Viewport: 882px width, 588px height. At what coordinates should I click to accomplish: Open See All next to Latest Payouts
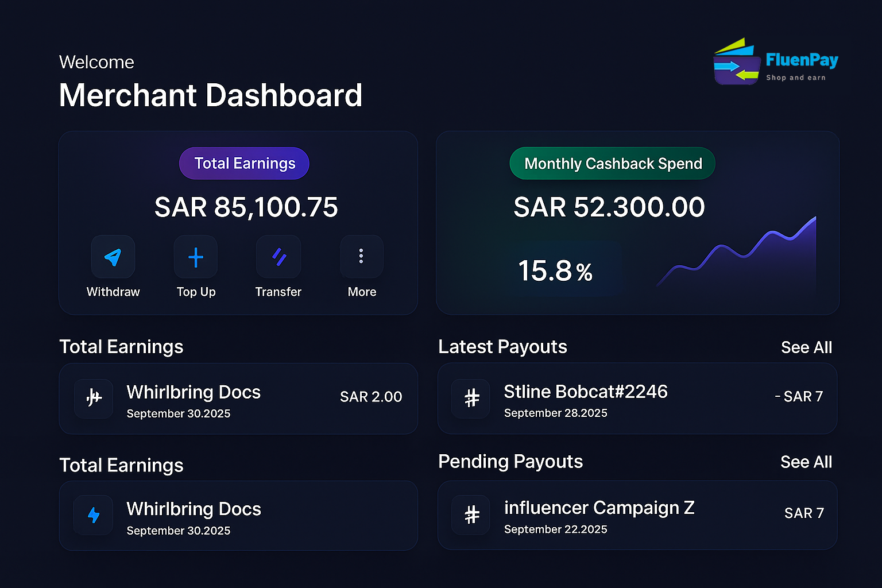[x=806, y=347]
